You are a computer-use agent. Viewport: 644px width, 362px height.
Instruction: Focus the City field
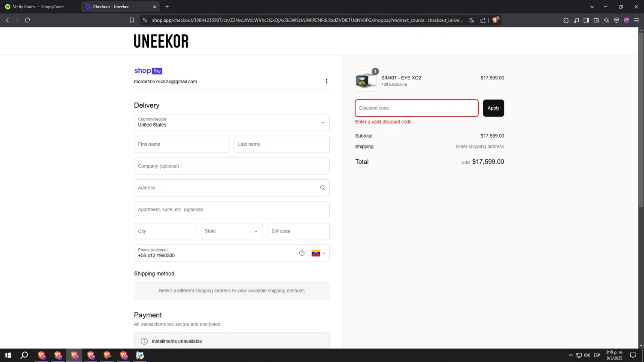tap(165, 231)
